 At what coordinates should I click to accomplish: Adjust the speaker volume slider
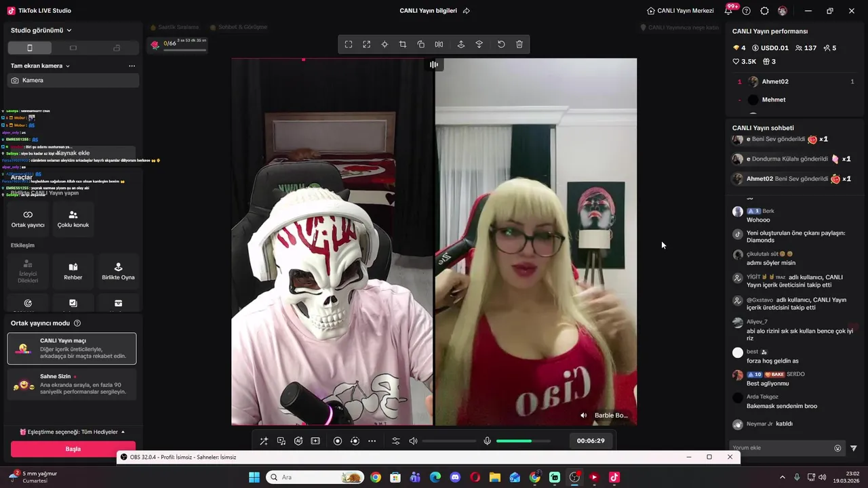click(x=449, y=441)
